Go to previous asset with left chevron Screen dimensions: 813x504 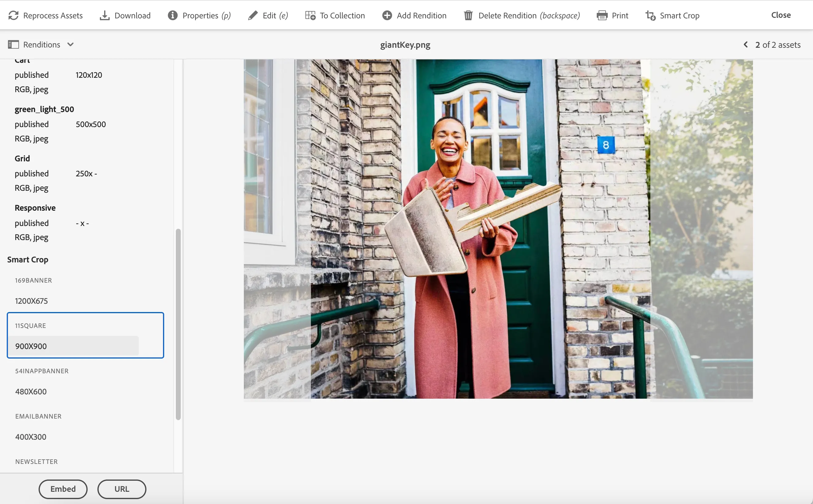746,45
